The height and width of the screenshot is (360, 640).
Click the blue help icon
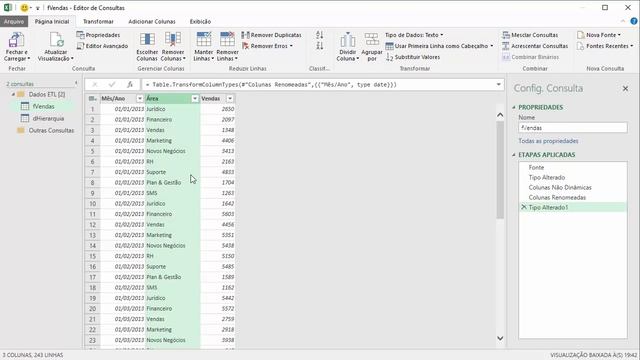pyautogui.click(x=634, y=21)
